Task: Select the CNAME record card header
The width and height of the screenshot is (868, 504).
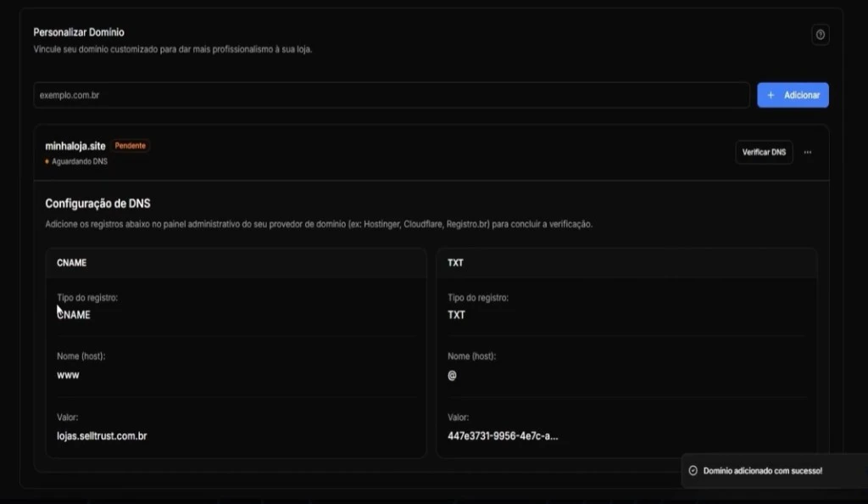Action: point(71,263)
